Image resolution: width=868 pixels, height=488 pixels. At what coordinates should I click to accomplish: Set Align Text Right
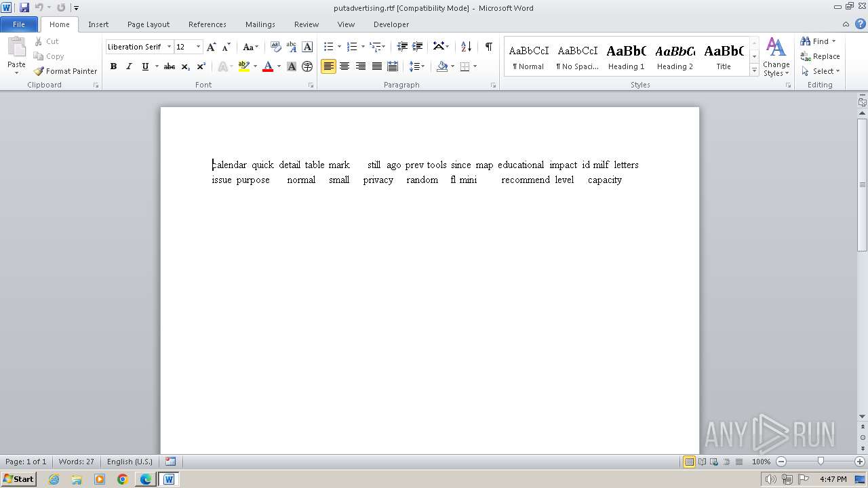[361, 66]
